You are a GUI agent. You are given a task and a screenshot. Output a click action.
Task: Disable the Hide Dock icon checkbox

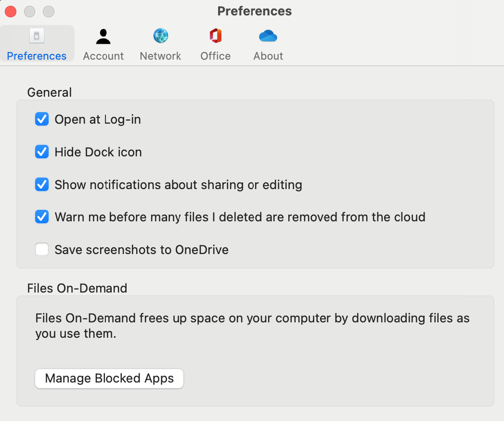42,152
